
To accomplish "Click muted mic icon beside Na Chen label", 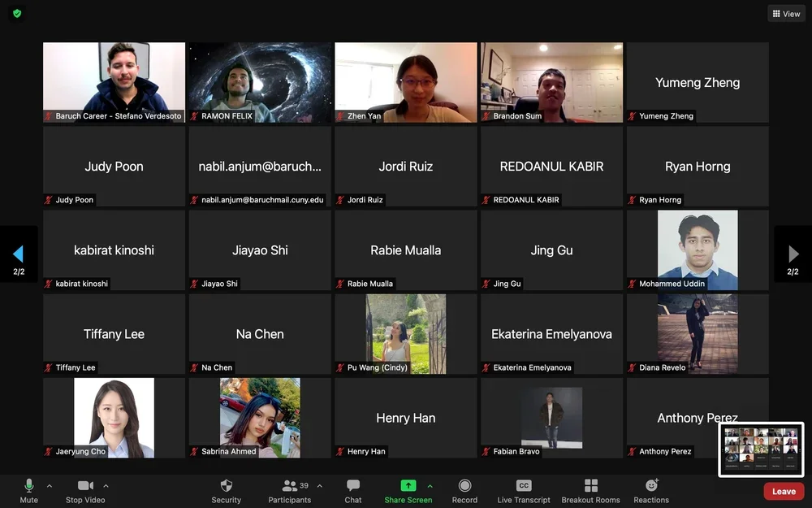I will pyautogui.click(x=194, y=368).
